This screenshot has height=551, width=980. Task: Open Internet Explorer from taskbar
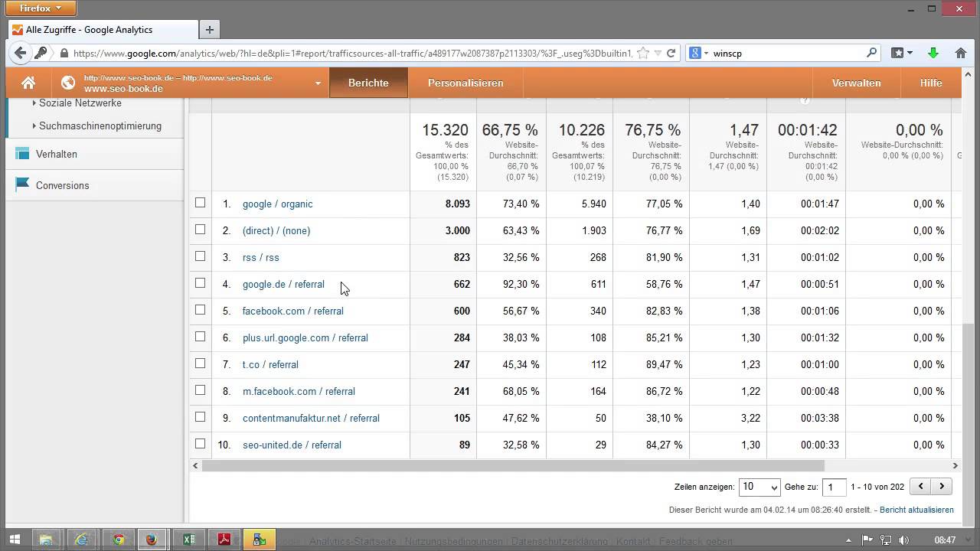tap(82, 540)
